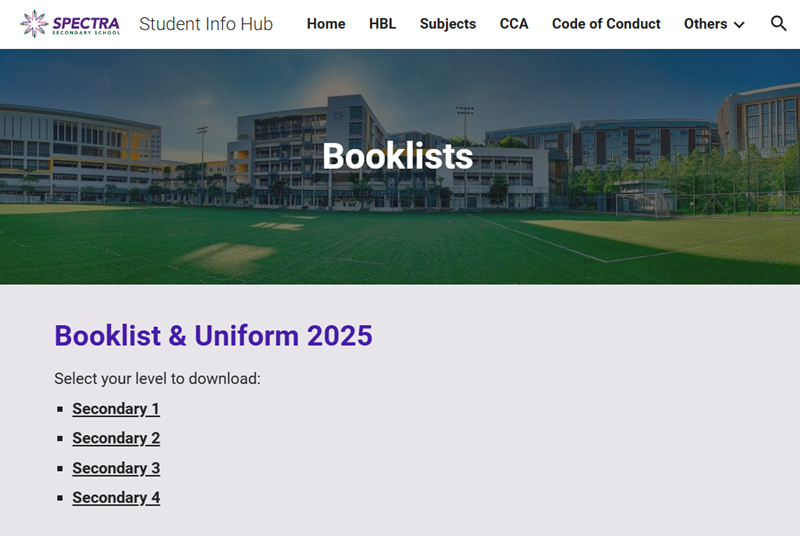Select the Subjects nav item

[x=447, y=24]
